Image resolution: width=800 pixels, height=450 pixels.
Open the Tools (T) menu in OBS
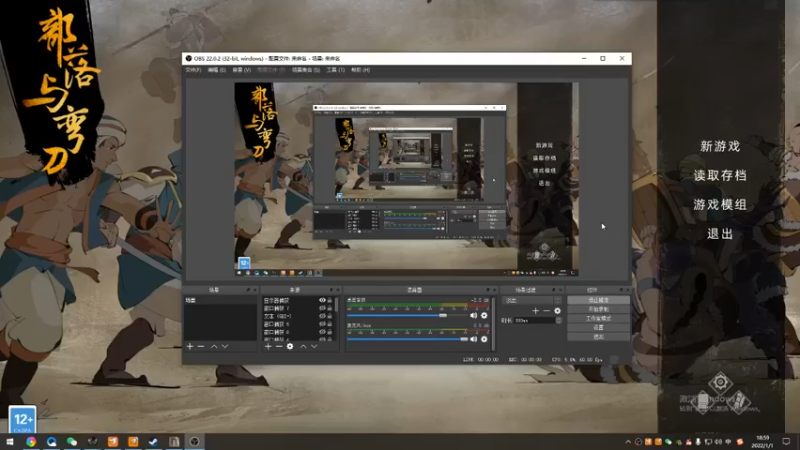[335, 70]
